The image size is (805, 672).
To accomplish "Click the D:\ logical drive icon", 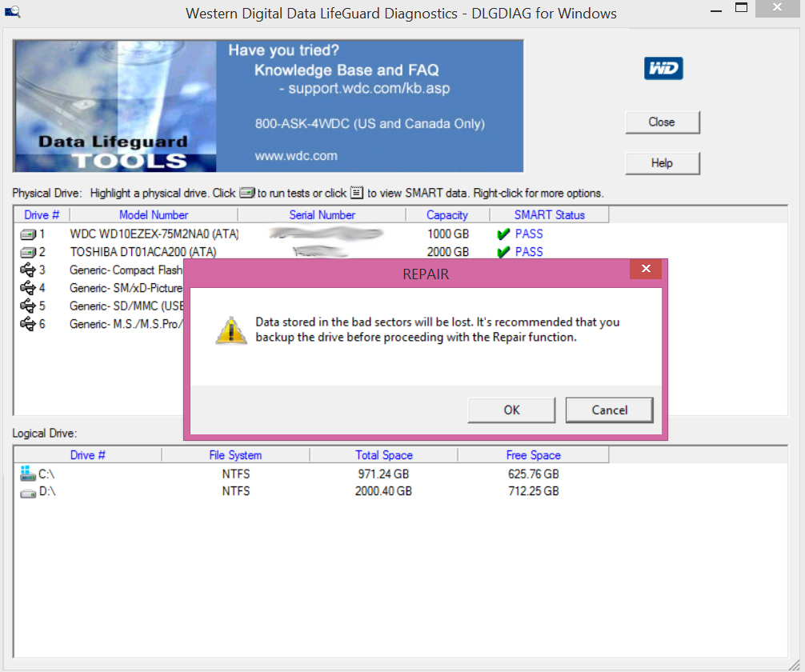I will point(28,493).
